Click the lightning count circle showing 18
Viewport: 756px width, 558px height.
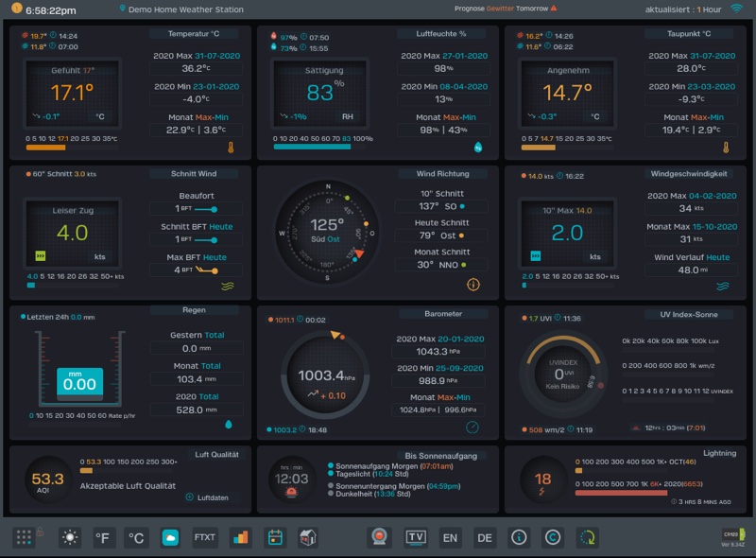click(542, 480)
